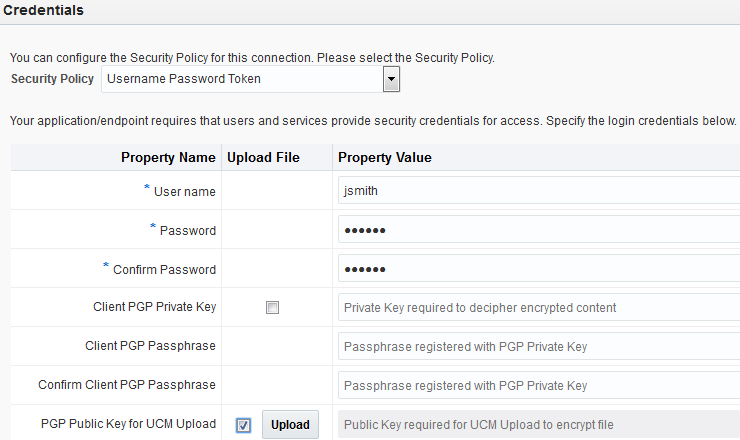Click the Security Policy label
Viewport: 740px width, 440px height.
[x=52, y=79]
